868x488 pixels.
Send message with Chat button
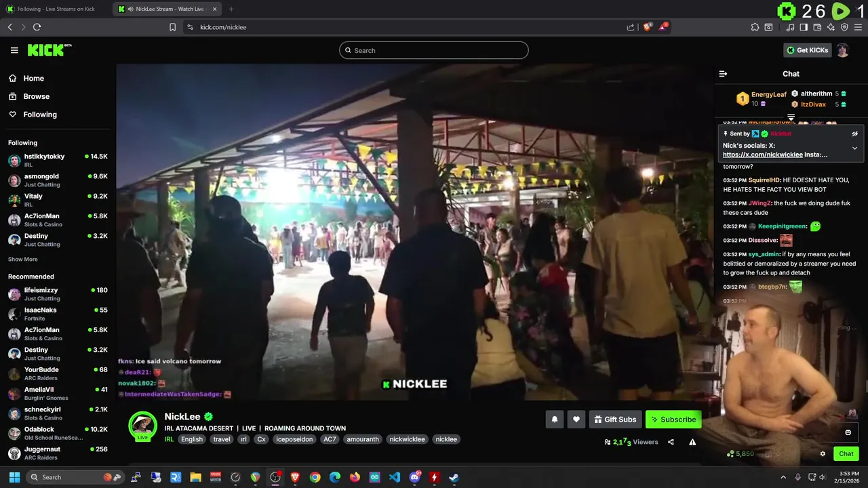(846, 453)
